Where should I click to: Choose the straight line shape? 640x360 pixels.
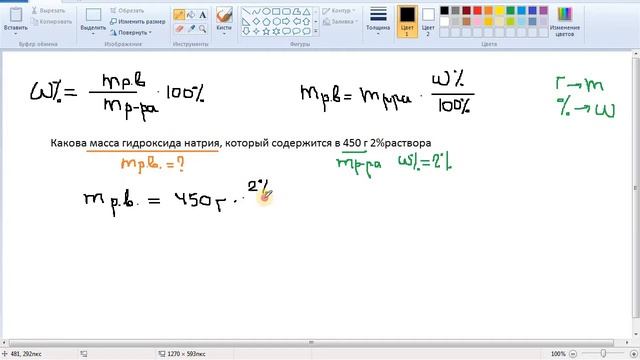click(246, 11)
